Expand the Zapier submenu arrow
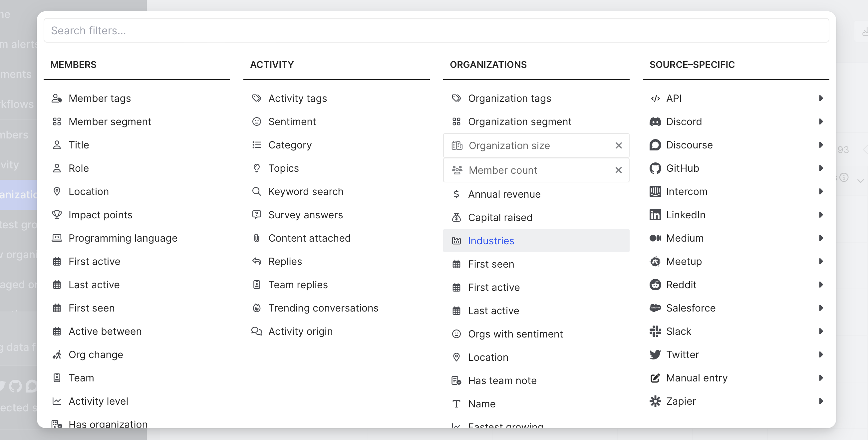The width and height of the screenshot is (868, 440). pyautogui.click(x=821, y=401)
